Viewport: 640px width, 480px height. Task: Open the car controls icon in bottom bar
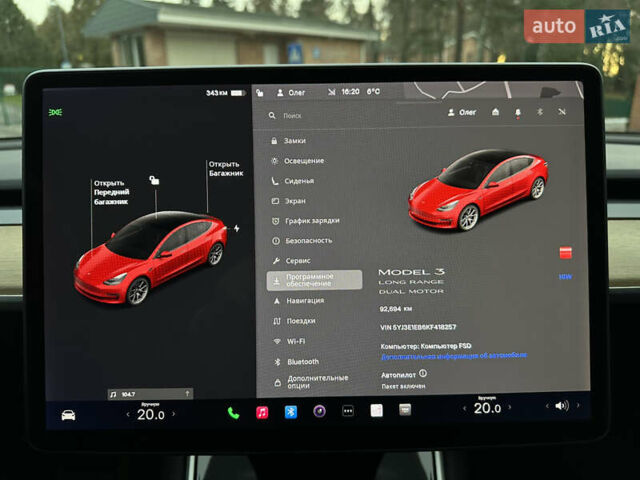(68, 416)
